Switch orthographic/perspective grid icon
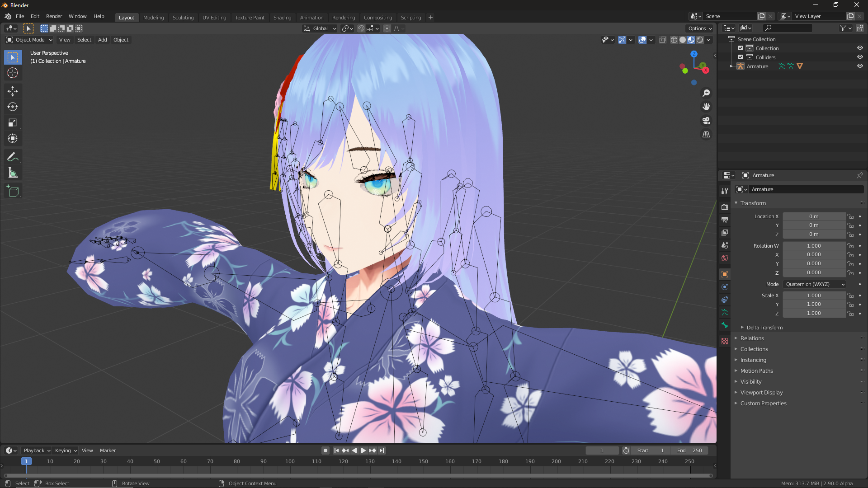The image size is (868, 488). point(706,135)
